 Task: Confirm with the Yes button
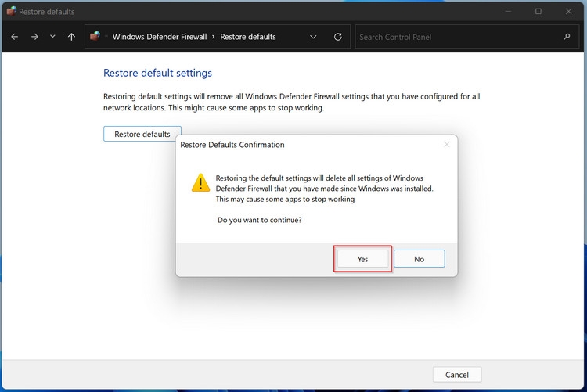362,259
